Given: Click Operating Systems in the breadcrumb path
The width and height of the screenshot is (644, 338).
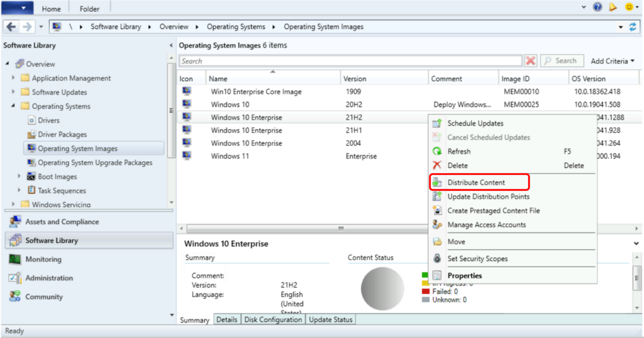Looking at the screenshot, I should (236, 26).
